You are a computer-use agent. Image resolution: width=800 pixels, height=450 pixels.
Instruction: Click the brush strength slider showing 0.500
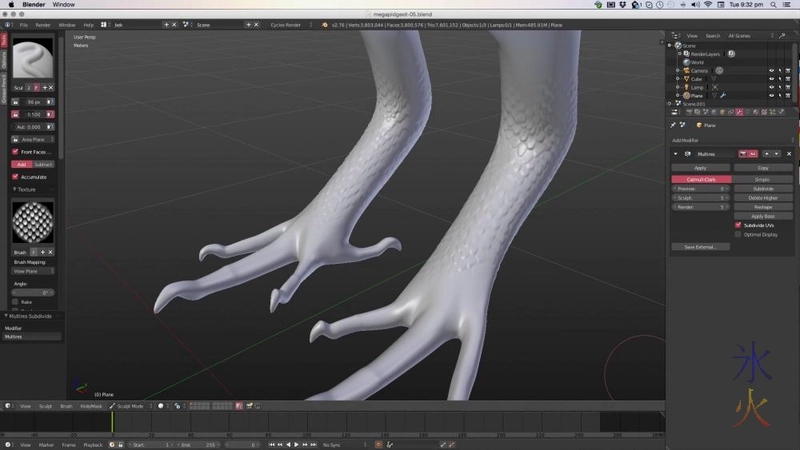pyautogui.click(x=33, y=114)
